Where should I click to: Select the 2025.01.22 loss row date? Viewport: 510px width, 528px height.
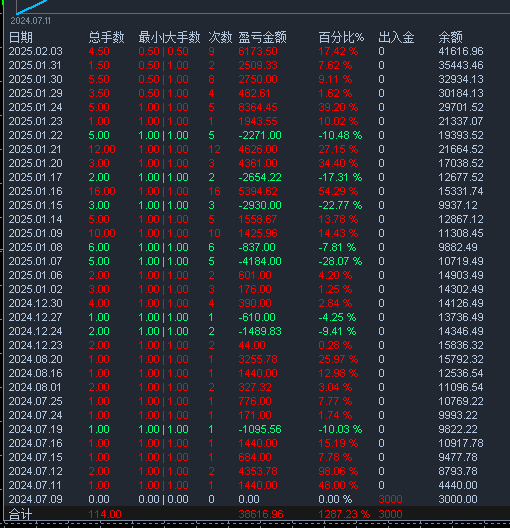[x=35, y=135]
